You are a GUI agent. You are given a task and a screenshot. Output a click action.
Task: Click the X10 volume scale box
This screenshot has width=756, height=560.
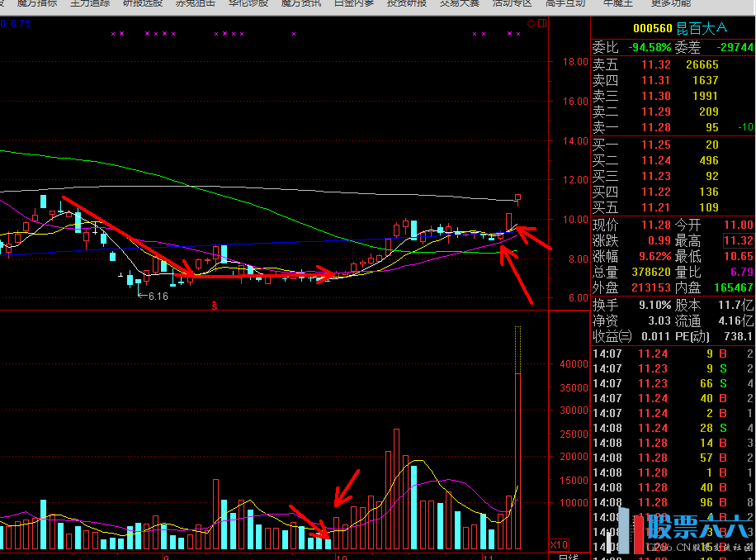[x=559, y=545]
